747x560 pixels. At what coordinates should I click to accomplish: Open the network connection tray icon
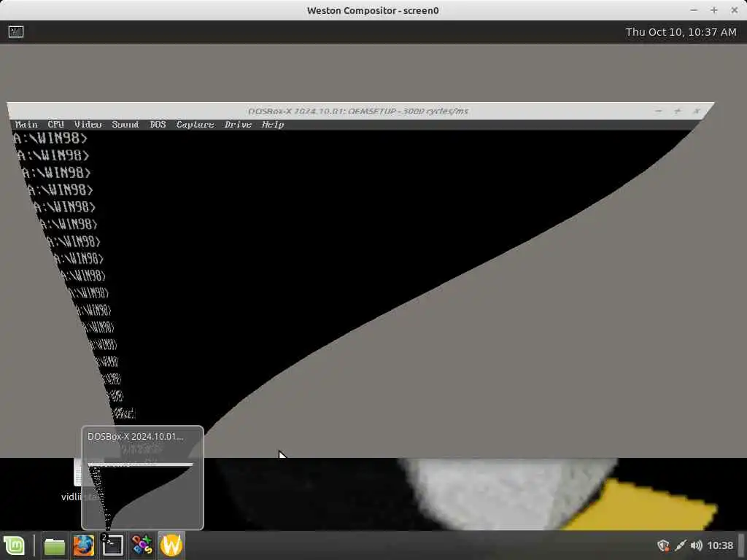pyautogui.click(x=681, y=545)
